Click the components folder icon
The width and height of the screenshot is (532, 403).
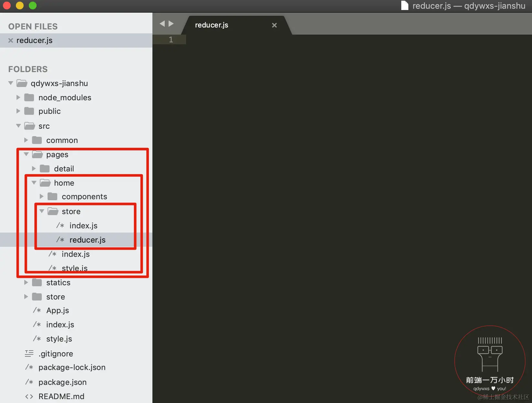tap(52, 196)
